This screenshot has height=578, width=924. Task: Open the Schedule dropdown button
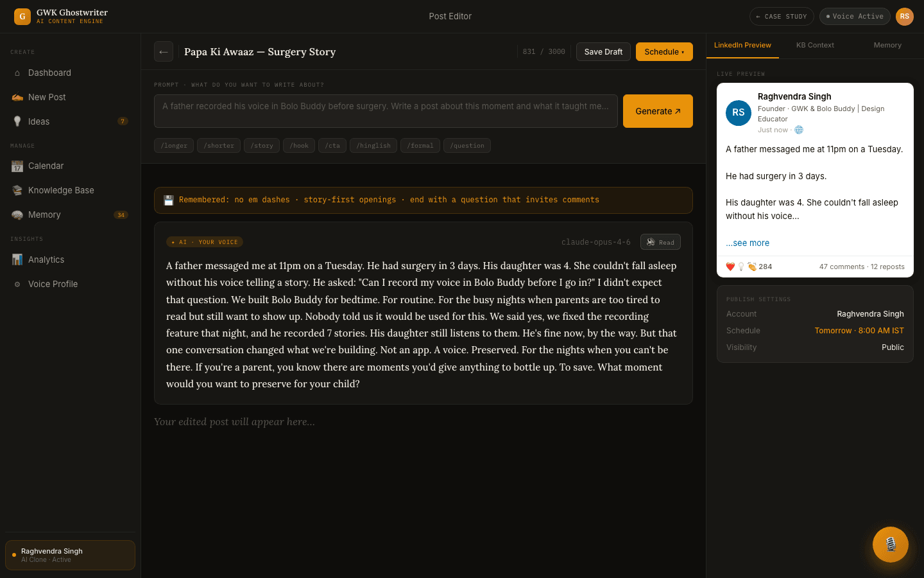pos(664,52)
